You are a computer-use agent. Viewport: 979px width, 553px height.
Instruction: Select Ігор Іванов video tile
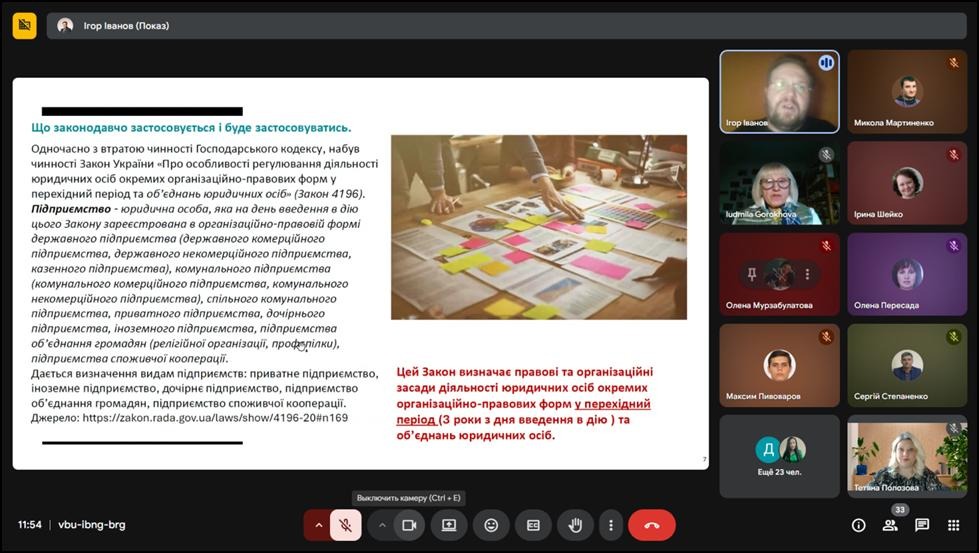779,92
